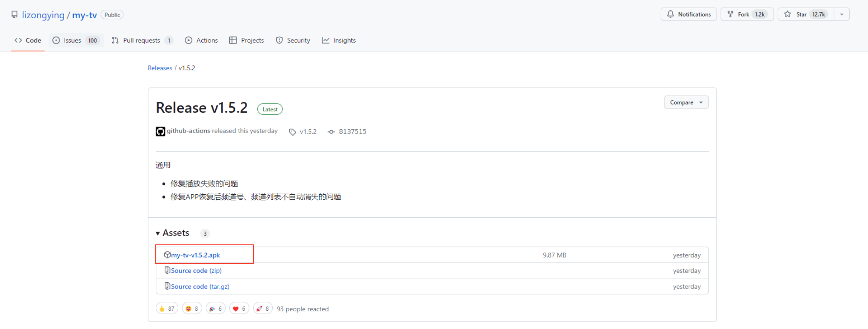868x329 pixels.
Task: Click the Fork count 1.2k
Action: coord(760,14)
